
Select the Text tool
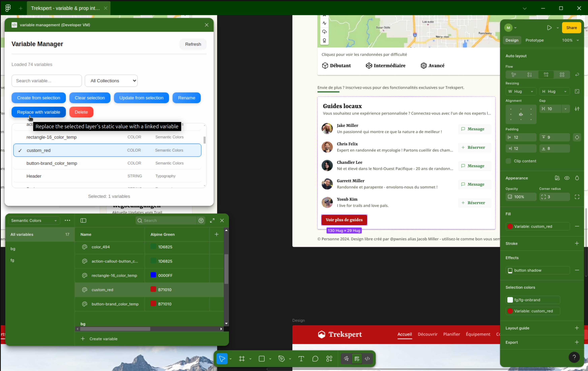click(x=301, y=358)
